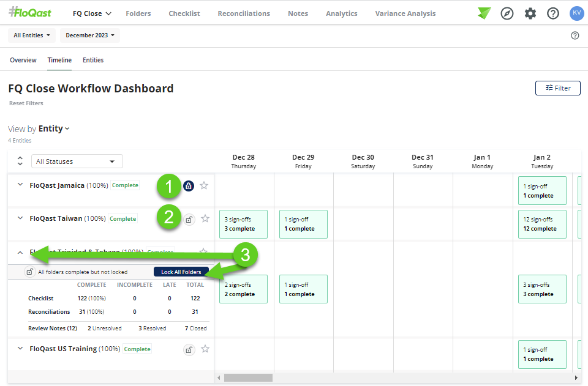588x386 pixels.
Task: Open the green paper plane icon
Action: click(x=484, y=13)
